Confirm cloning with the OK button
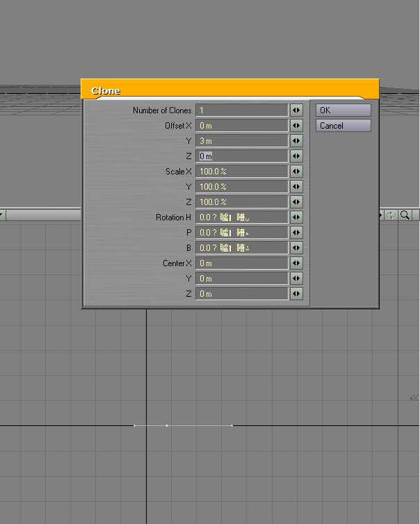This screenshot has height=524, width=420. coord(343,110)
